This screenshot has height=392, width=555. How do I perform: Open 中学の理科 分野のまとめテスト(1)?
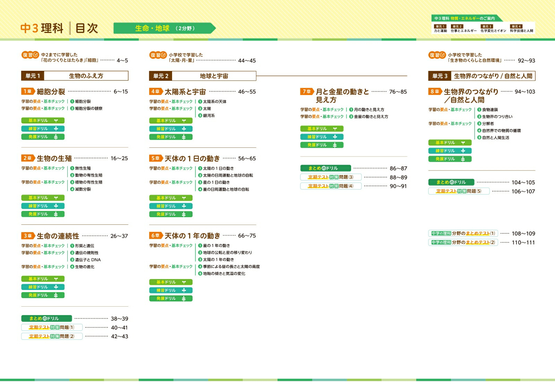point(463,233)
